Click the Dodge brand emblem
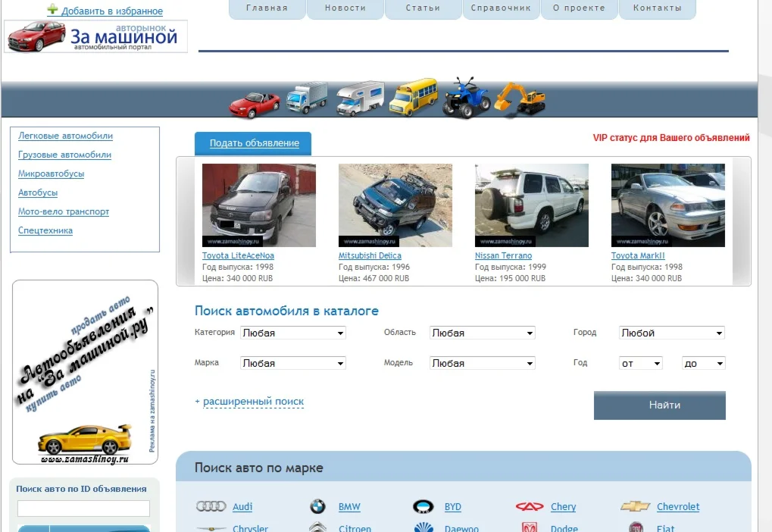 528,527
